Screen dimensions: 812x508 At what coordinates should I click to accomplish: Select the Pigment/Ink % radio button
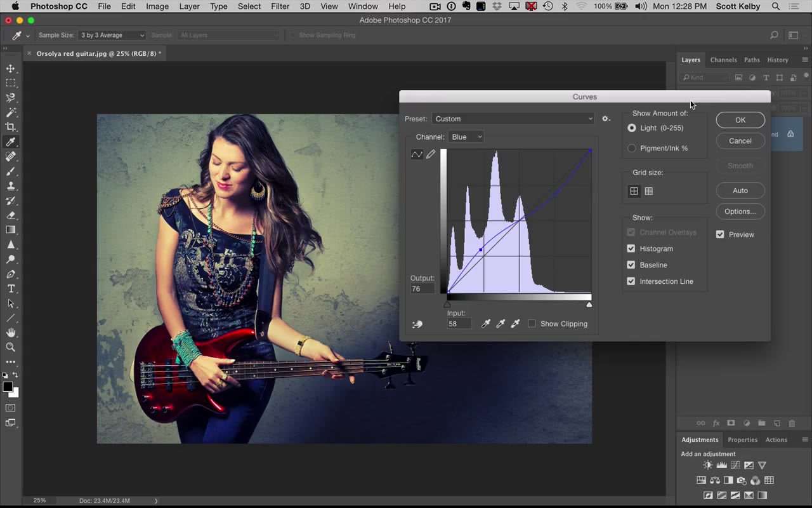pos(631,148)
